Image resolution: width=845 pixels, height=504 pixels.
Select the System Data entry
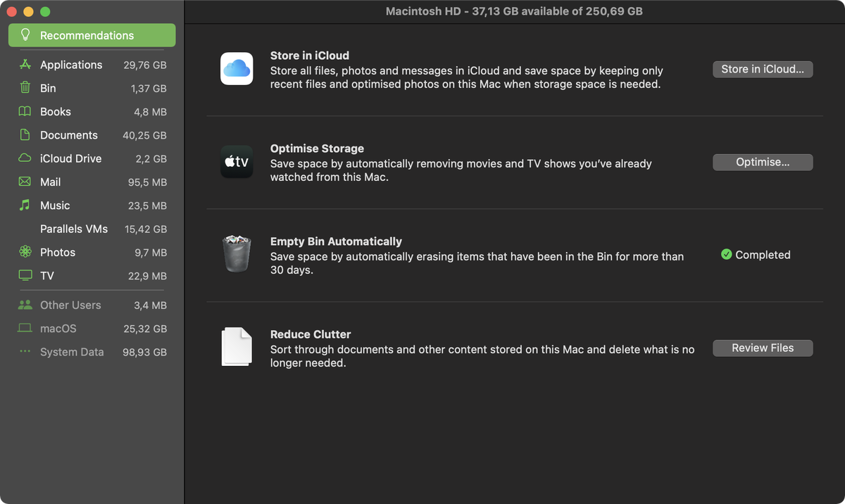tap(92, 352)
